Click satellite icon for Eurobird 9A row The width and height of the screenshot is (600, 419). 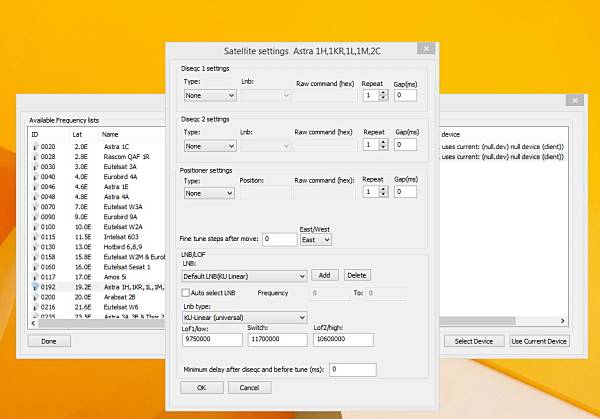point(35,217)
